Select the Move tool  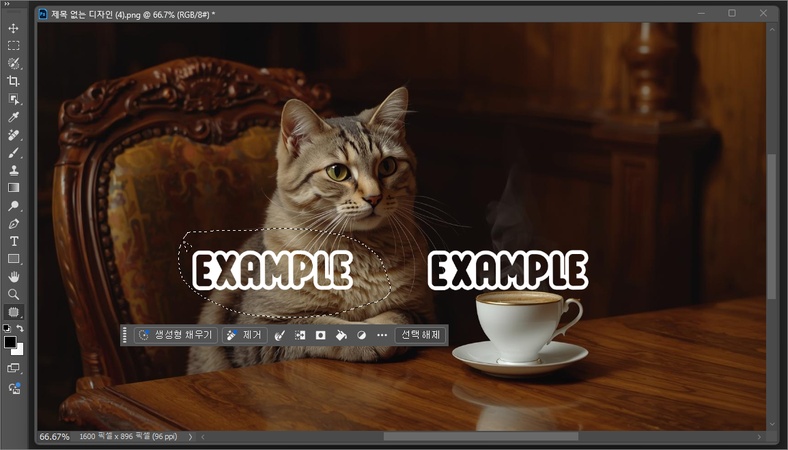[x=14, y=28]
